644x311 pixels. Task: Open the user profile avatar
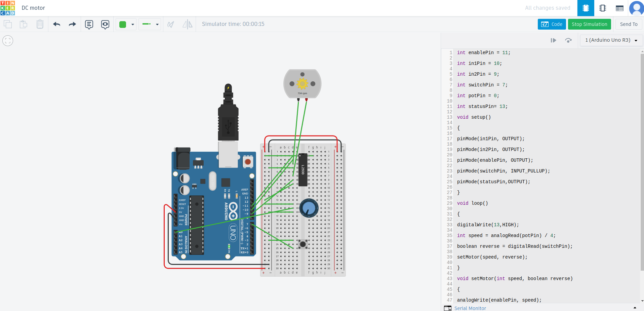[x=636, y=8]
